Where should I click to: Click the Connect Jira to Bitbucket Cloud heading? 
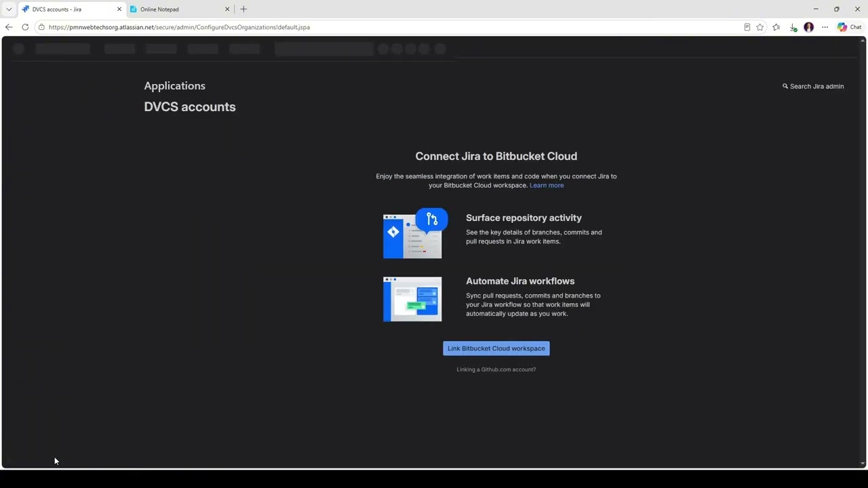point(496,156)
